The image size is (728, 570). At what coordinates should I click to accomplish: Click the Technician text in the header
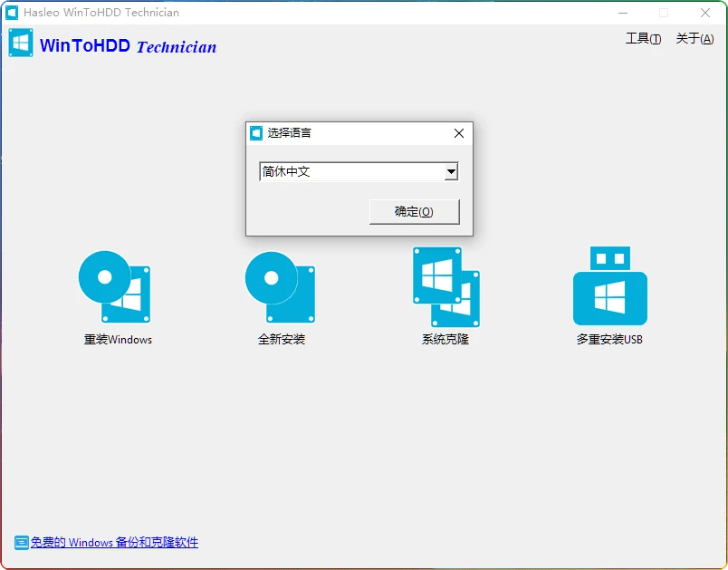[176, 46]
